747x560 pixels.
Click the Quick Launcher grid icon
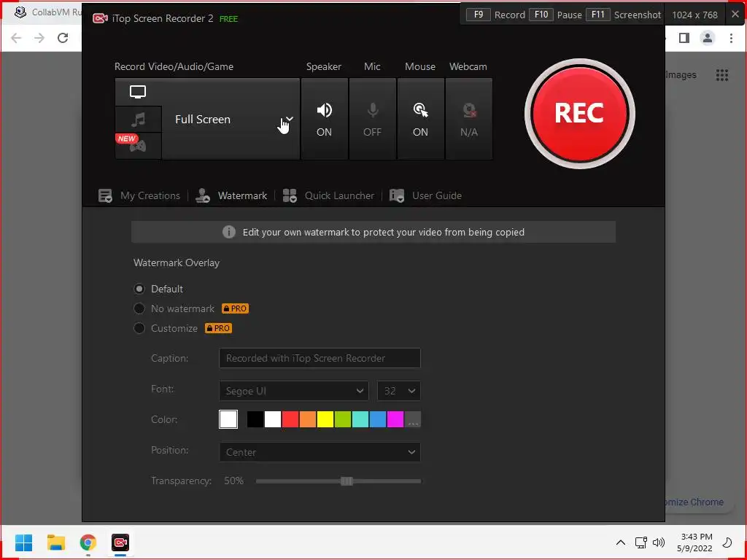click(290, 195)
